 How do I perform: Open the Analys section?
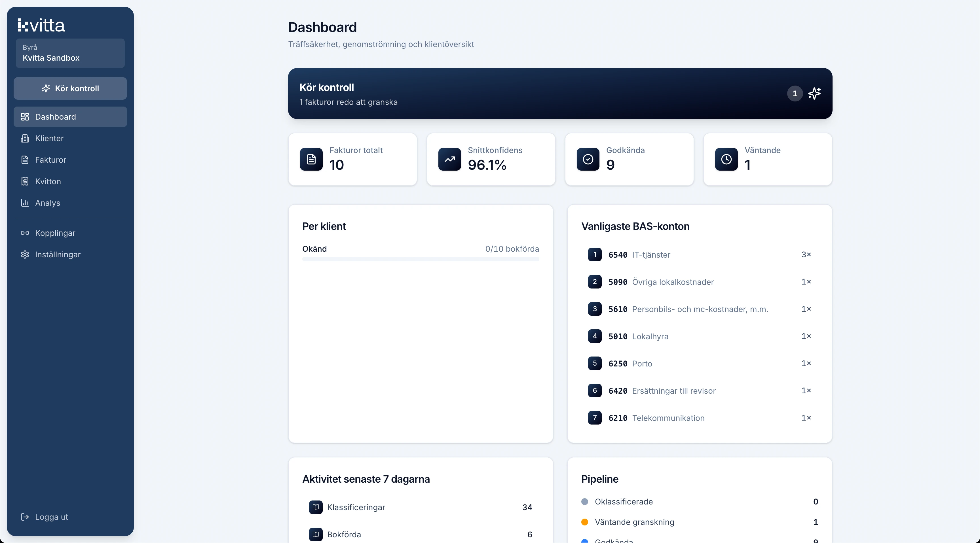point(70,203)
